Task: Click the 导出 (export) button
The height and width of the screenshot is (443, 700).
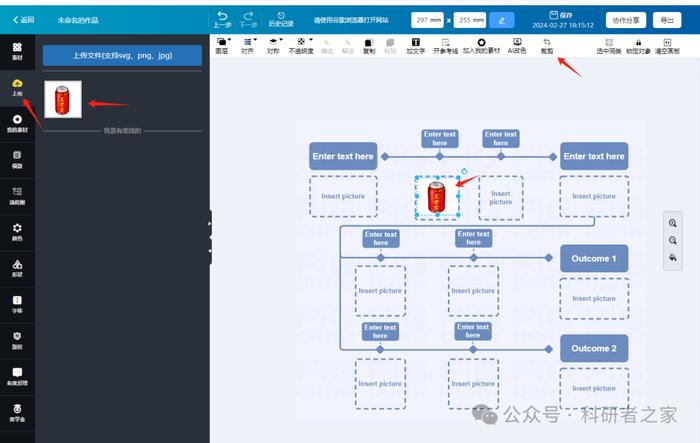Action: point(667,20)
